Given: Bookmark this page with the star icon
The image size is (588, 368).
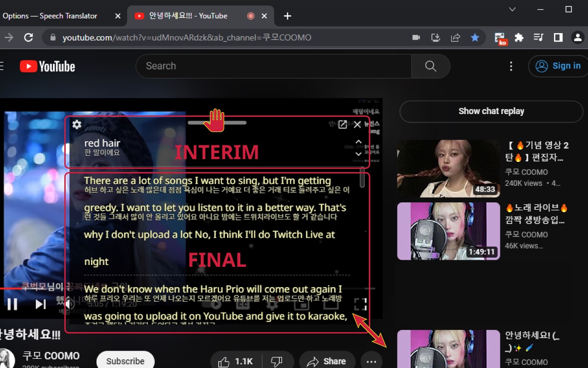Looking at the screenshot, I should click(475, 38).
